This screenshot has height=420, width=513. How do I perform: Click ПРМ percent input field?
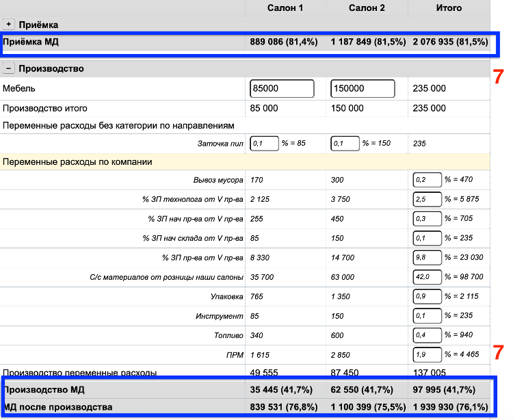point(426,355)
